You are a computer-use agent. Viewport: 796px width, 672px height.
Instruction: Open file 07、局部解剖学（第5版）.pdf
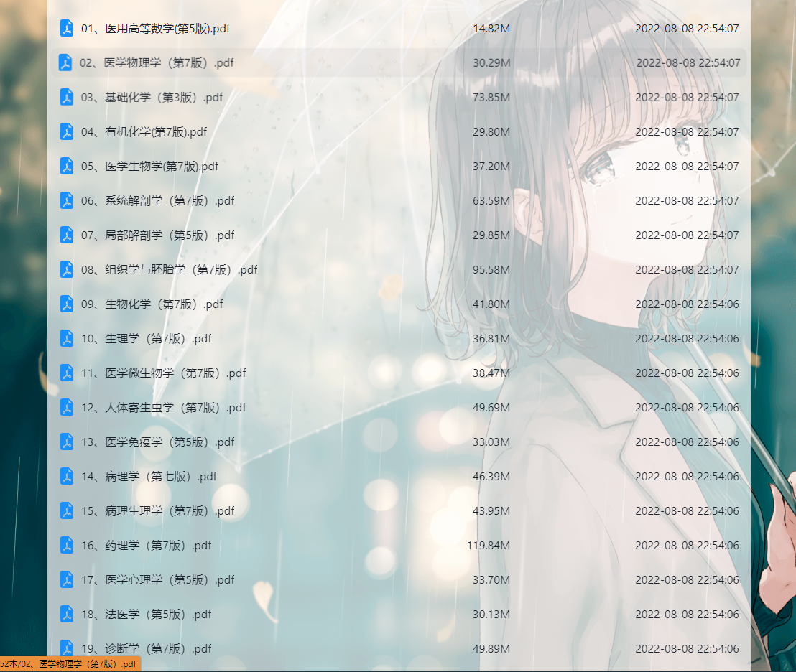point(158,235)
